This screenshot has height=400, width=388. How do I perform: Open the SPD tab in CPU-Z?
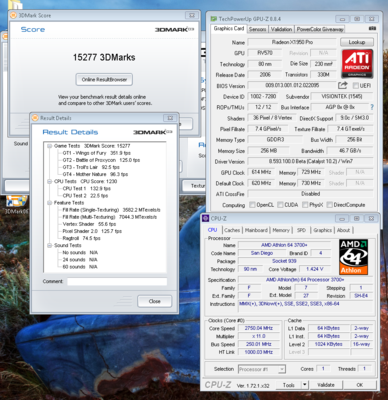(301, 230)
